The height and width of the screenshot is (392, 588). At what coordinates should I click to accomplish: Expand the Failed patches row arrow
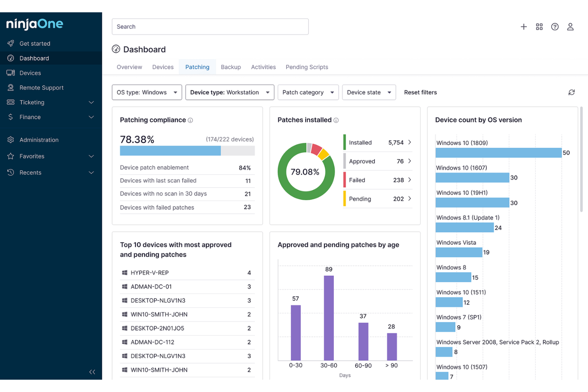coord(410,180)
